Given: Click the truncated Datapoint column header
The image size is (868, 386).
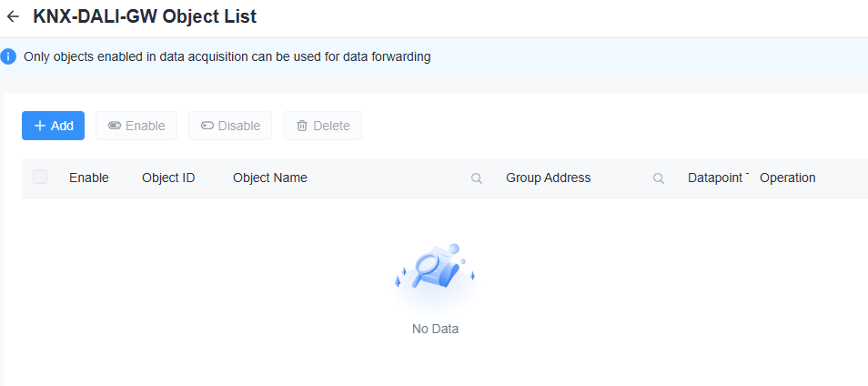Looking at the screenshot, I should tap(718, 178).
